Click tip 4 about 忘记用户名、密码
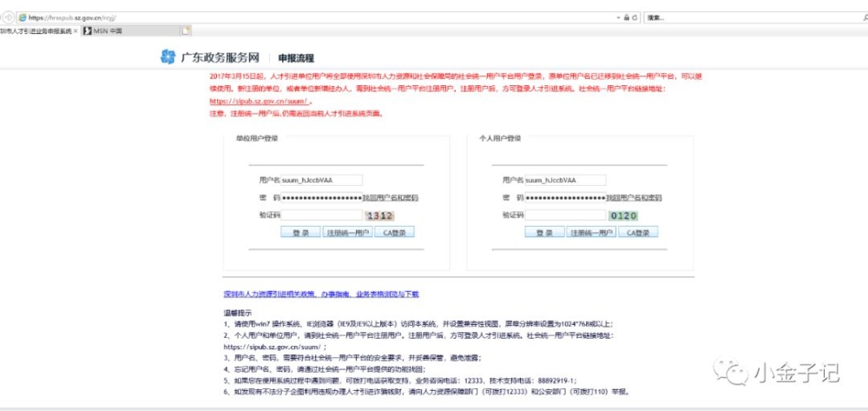This screenshot has height=411, width=868. [325, 369]
